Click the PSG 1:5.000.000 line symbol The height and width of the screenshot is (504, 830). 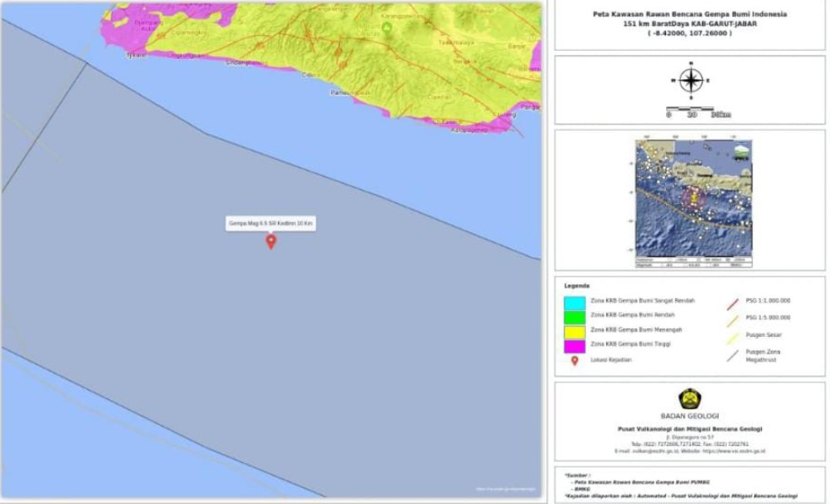(733, 320)
